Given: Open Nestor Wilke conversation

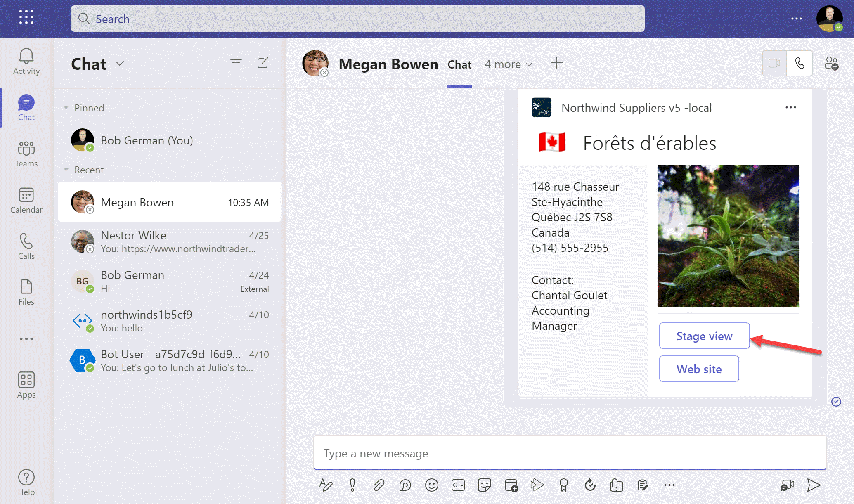Looking at the screenshot, I should click(170, 242).
